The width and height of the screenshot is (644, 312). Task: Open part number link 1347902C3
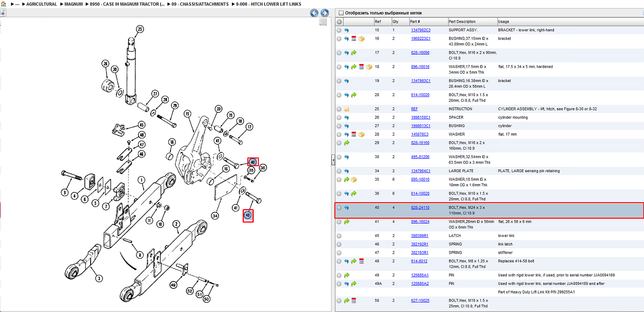coord(421,30)
